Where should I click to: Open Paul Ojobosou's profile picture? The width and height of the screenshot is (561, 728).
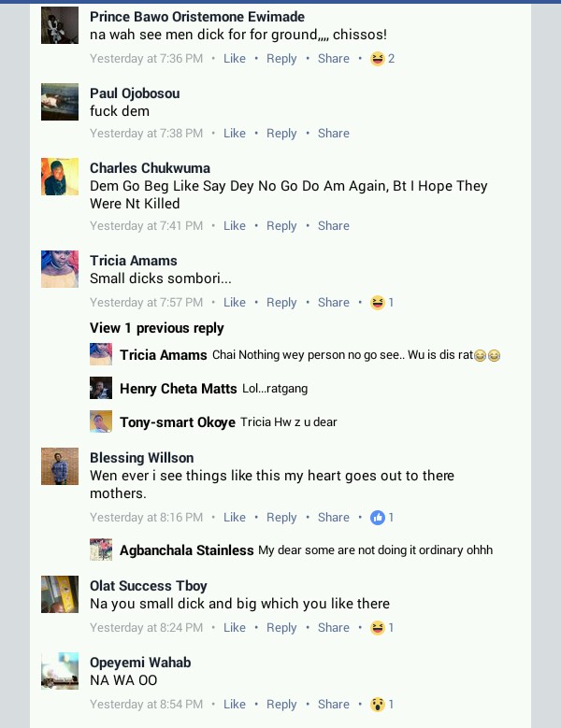pyautogui.click(x=60, y=102)
